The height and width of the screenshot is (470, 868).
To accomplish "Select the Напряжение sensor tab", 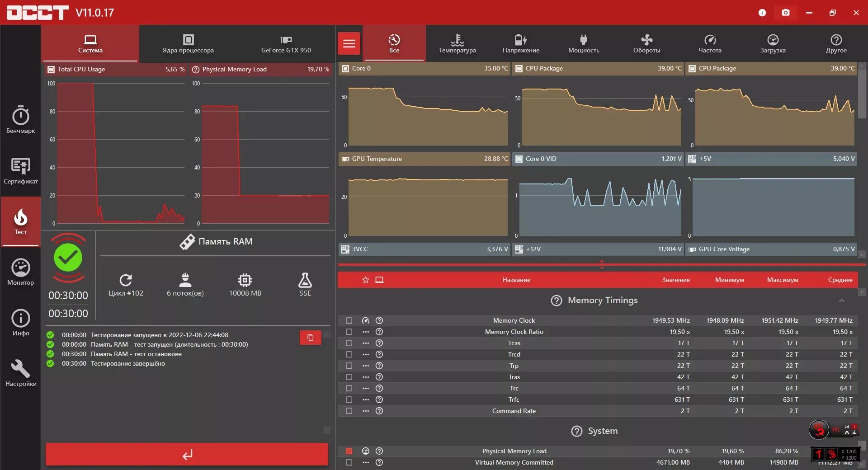I will (520, 44).
